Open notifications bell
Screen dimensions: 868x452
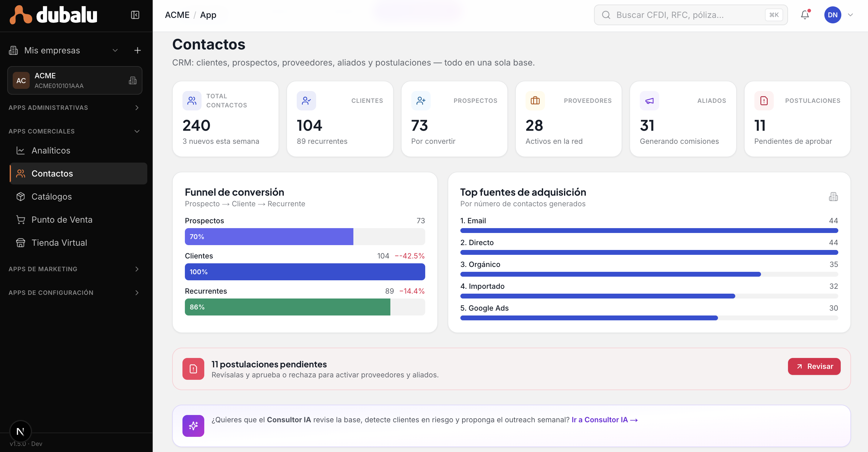(x=805, y=15)
